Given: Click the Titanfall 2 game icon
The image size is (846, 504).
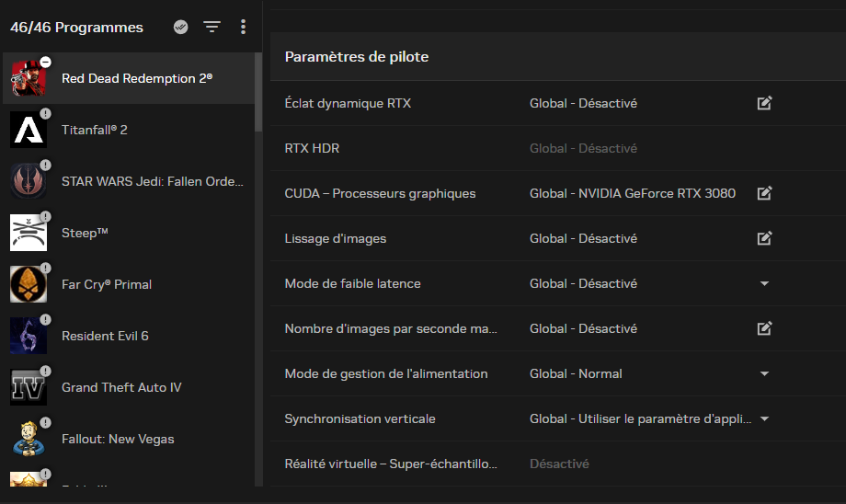Looking at the screenshot, I should [x=28, y=130].
